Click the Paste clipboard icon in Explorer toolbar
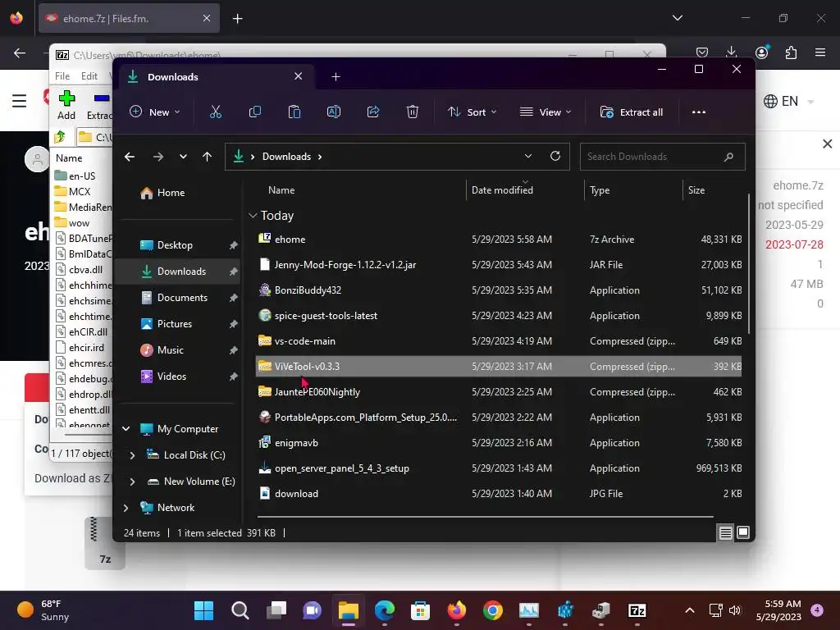 click(x=294, y=112)
